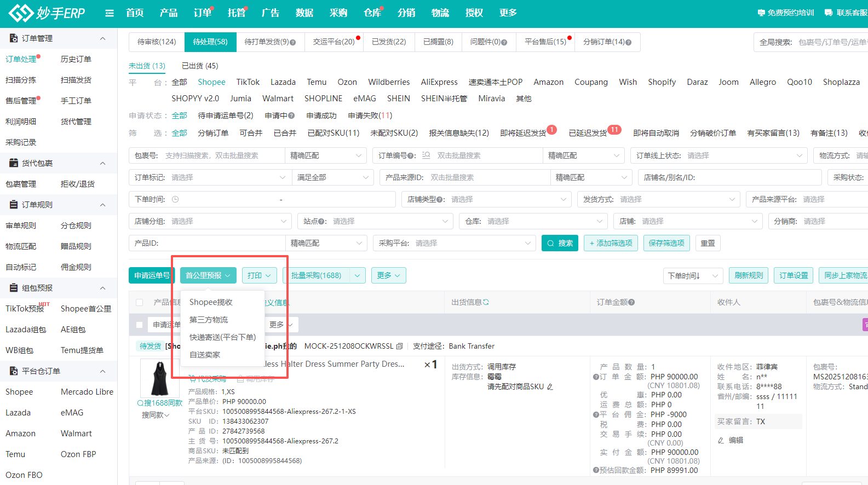Switch to the 已发货(22) tab
The width and height of the screenshot is (868, 485).
tap(389, 42)
